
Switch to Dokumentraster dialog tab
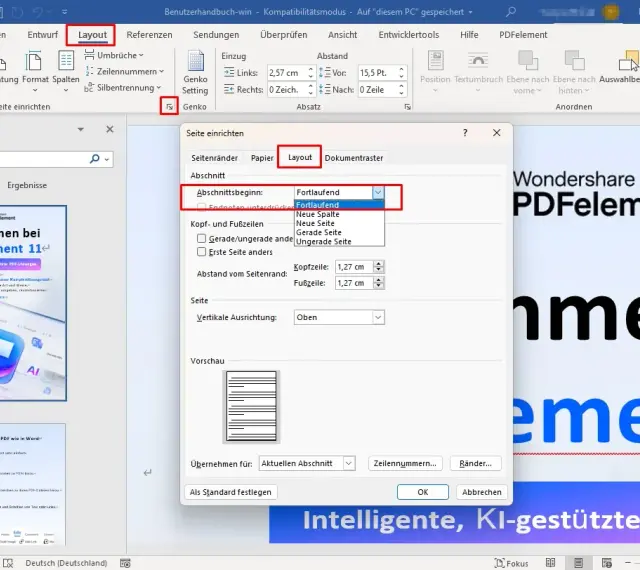pos(353,158)
